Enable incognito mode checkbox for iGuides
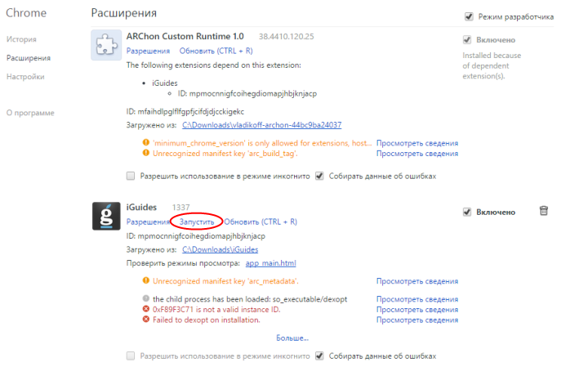This screenshot has height=367, width=588. 131,356
